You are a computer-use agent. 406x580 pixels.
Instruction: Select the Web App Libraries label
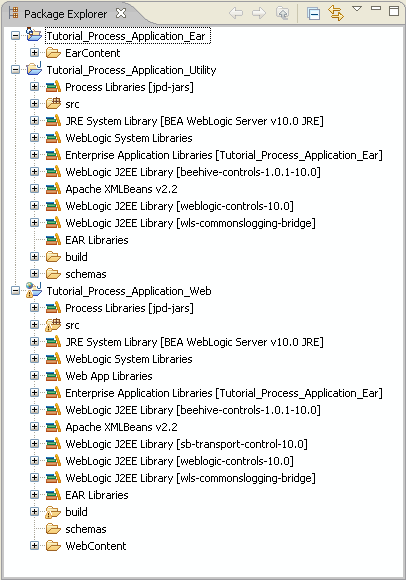coord(109,376)
